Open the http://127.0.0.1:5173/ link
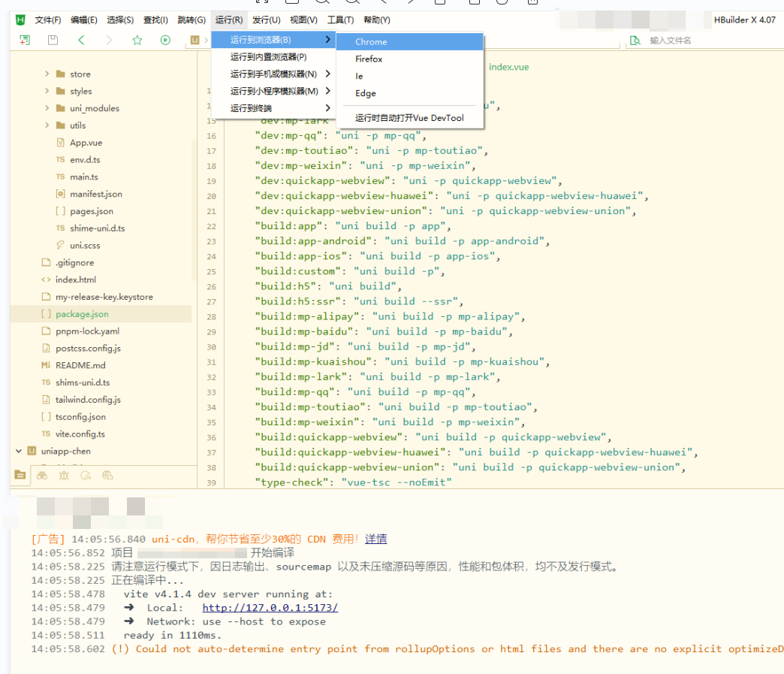 coord(270,607)
